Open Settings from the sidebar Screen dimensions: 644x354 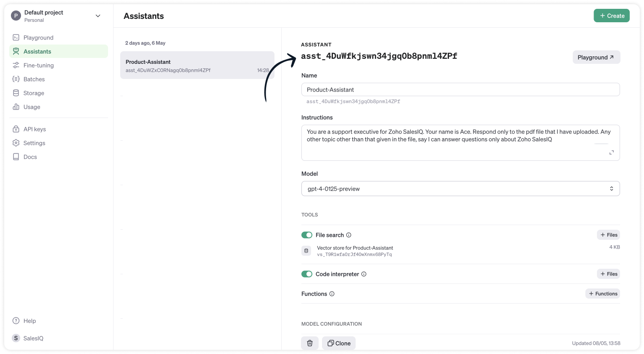pyautogui.click(x=58, y=143)
